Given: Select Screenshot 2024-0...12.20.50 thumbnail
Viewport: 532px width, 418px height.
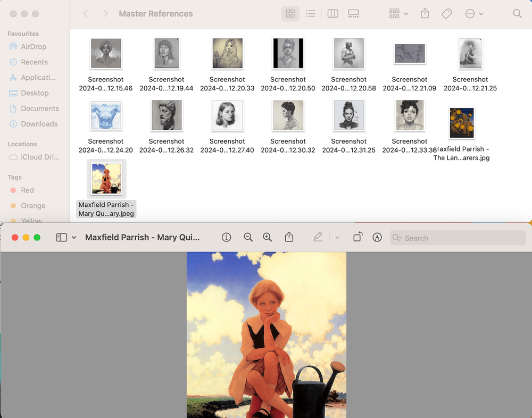Looking at the screenshot, I should (288, 53).
